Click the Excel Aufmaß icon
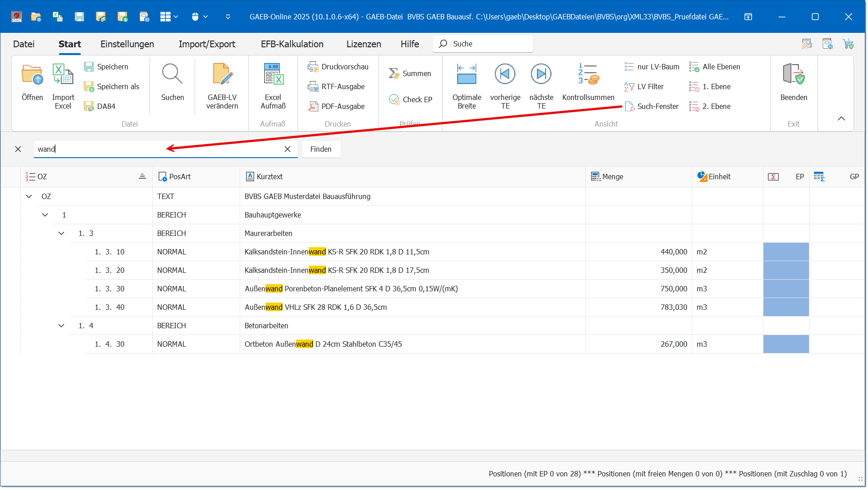868x489 pixels. (x=273, y=75)
